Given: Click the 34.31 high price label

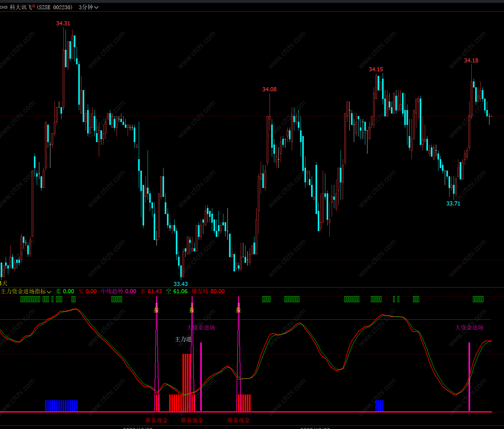Looking at the screenshot, I should [x=63, y=23].
